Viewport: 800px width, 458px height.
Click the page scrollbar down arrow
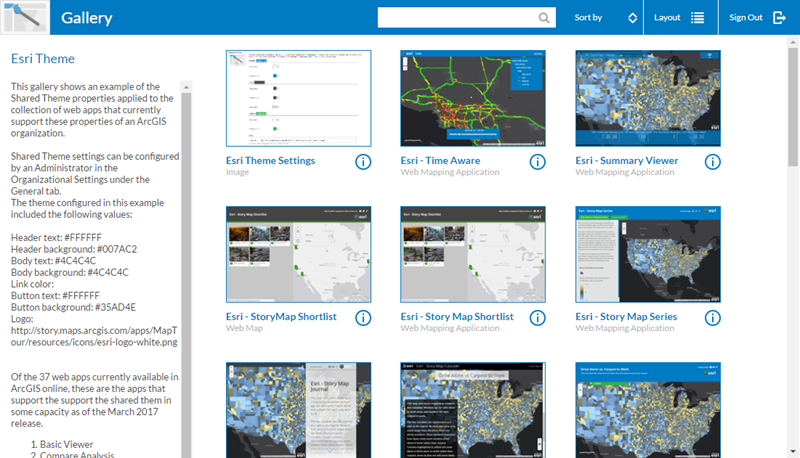793,451
